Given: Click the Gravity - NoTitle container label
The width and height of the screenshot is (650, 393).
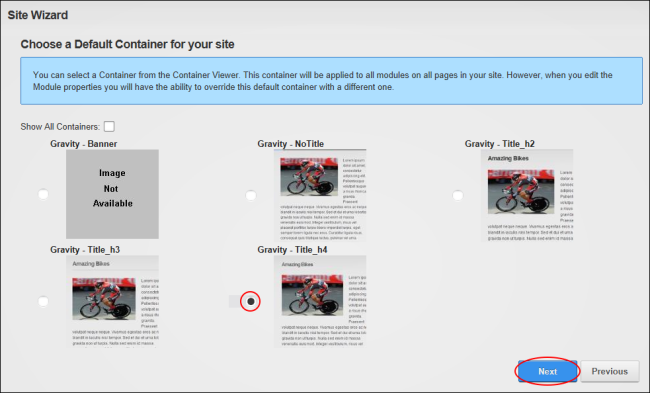Looking at the screenshot, I should (x=291, y=144).
